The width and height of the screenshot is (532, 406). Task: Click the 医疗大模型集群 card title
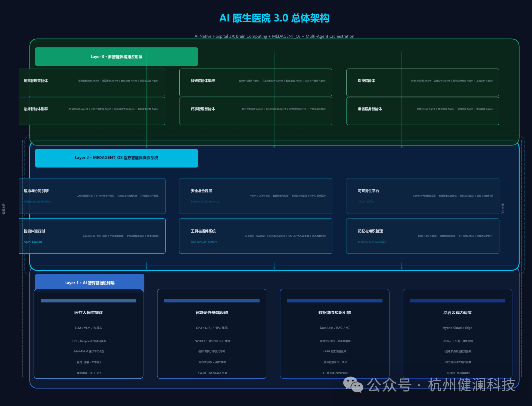pyautogui.click(x=89, y=312)
